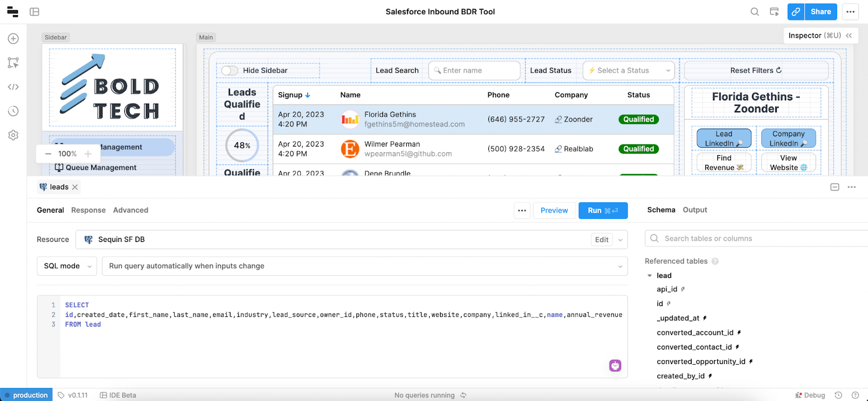
Task: Switch to the General tab
Action: [50, 210]
